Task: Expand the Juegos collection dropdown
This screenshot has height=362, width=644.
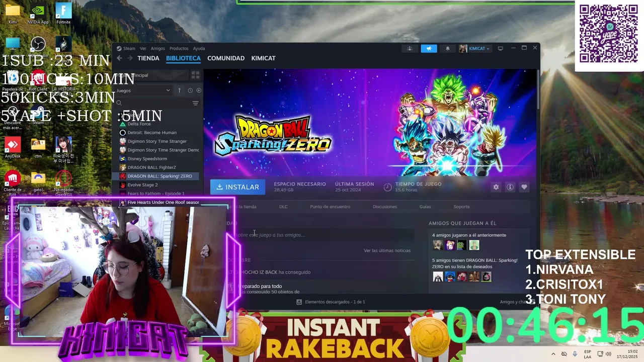Action: tap(144, 90)
